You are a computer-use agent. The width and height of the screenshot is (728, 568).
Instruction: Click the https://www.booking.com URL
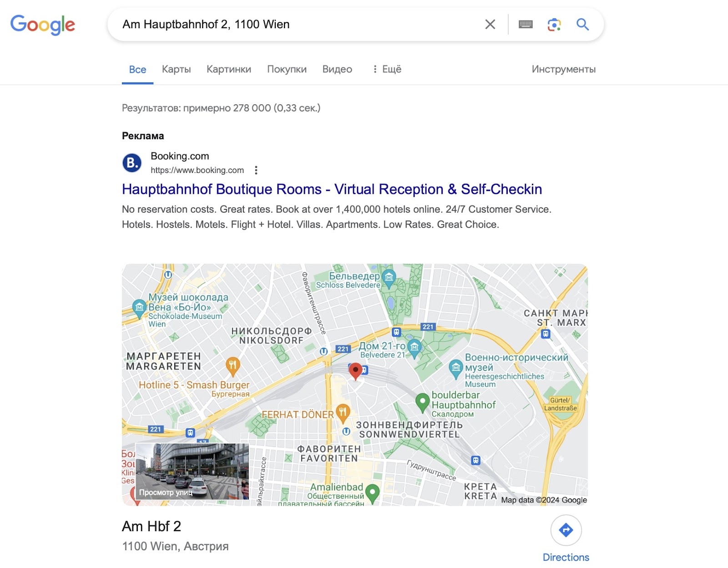tap(197, 170)
